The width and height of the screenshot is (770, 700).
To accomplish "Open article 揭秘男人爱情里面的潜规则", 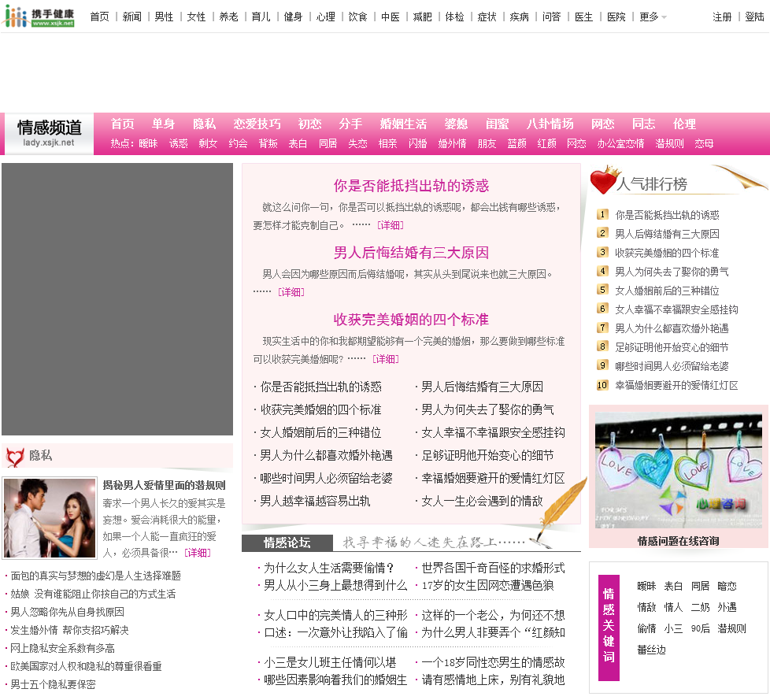I will click(164, 485).
